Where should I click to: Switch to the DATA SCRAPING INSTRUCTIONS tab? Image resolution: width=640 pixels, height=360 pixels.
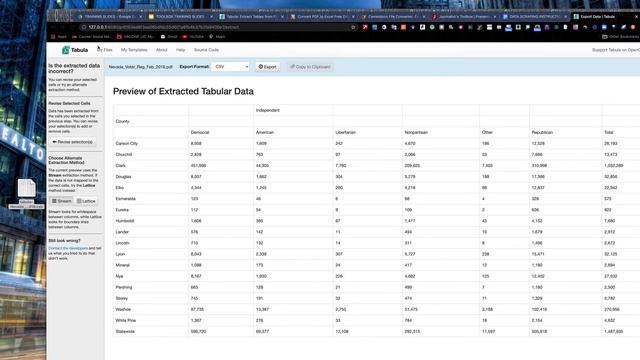534,17
